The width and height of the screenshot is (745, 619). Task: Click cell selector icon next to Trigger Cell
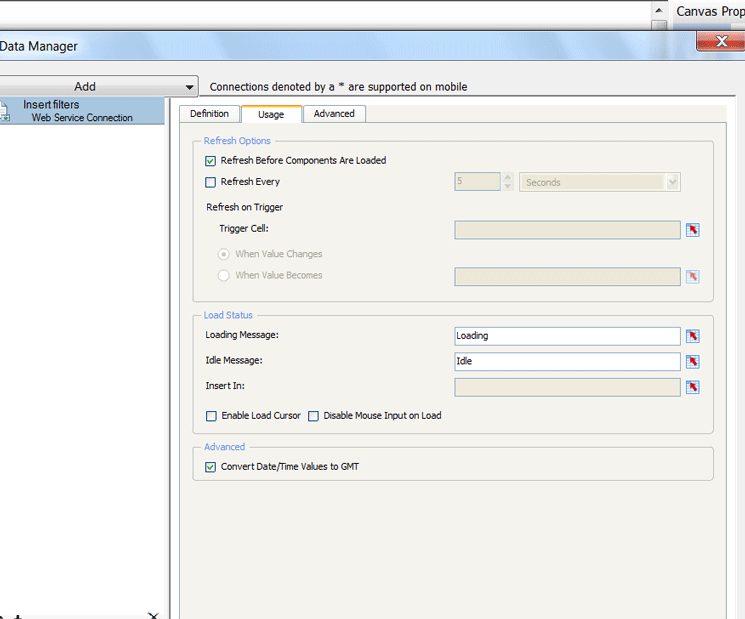[x=693, y=230]
